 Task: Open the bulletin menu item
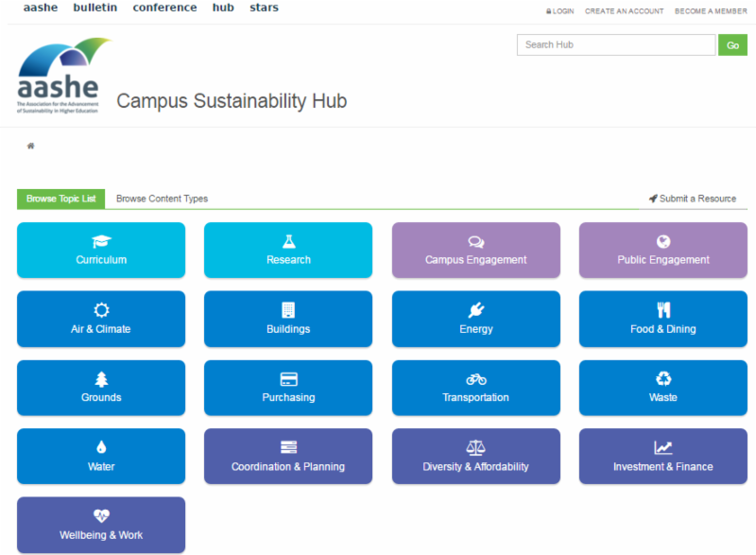pyautogui.click(x=95, y=8)
